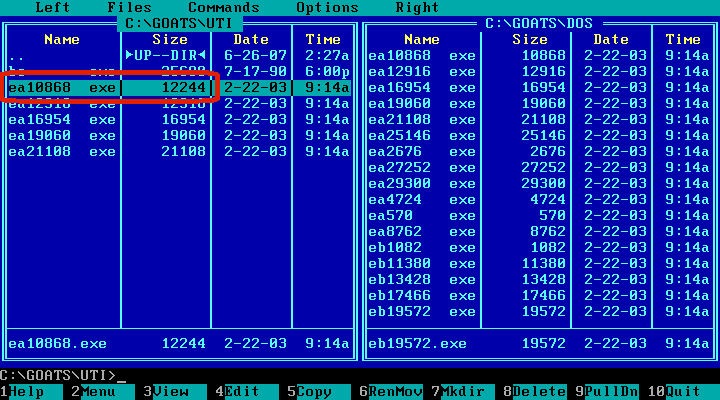Click the ea10868.exe status line in left panel
720x400 pixels.
[179, 344]
